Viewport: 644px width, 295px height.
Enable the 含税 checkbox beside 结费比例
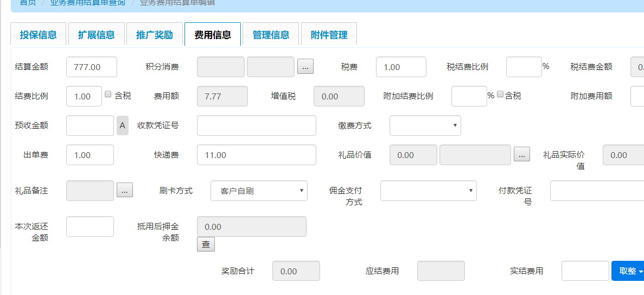(x=108, y=93)
